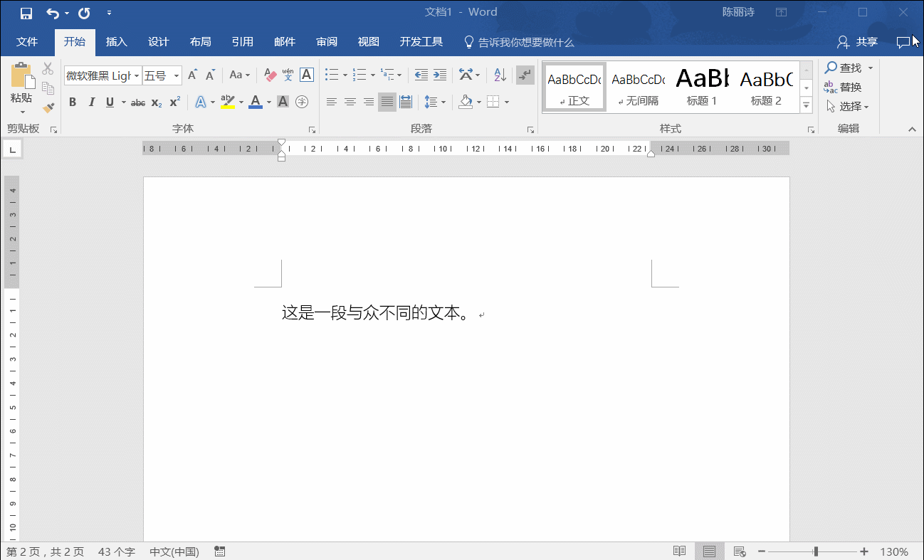Expand the styles gallery More arrow
Image resolution: width=924 pixels, height=560 pixels.
click(807, 105)
